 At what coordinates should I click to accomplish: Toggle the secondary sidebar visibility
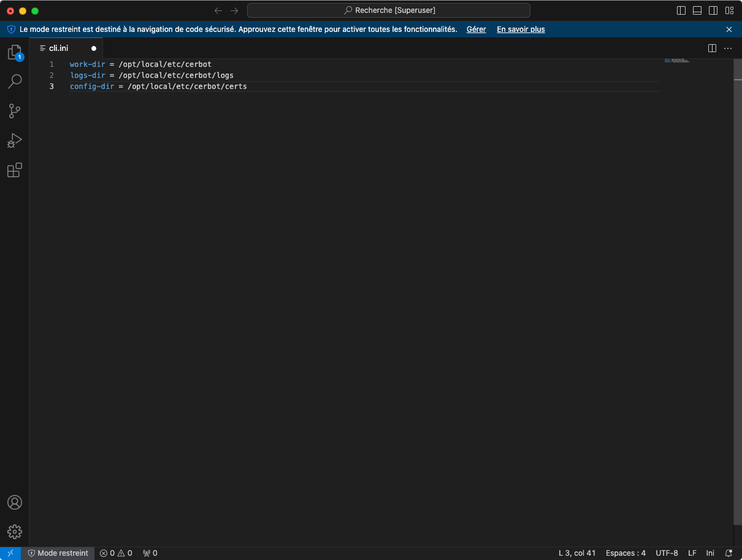coord(713,10)
